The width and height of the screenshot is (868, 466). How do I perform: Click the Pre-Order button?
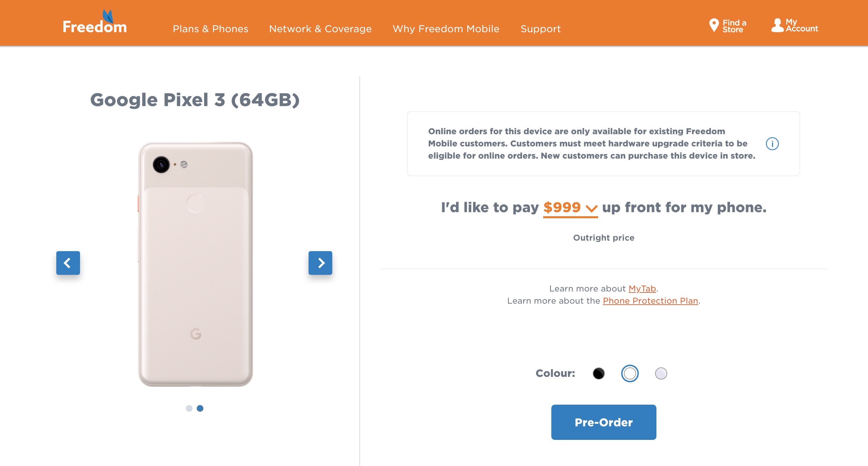(x=603, y=421)
